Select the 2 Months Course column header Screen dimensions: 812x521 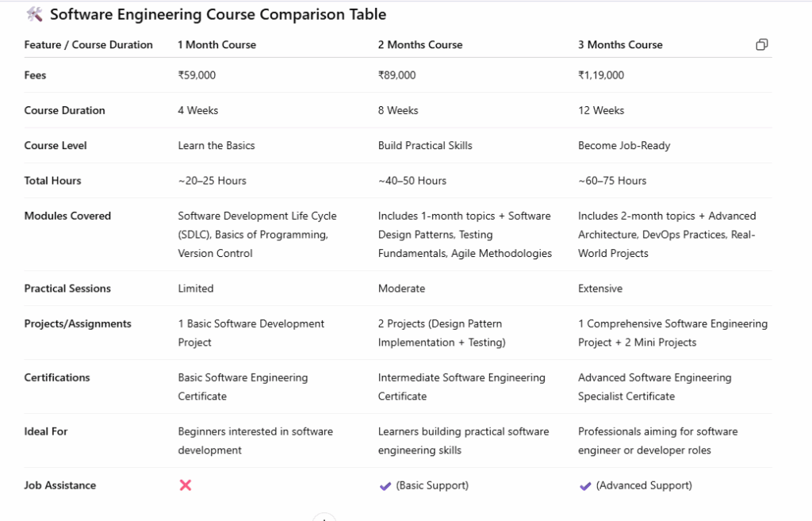pos(420,44)
